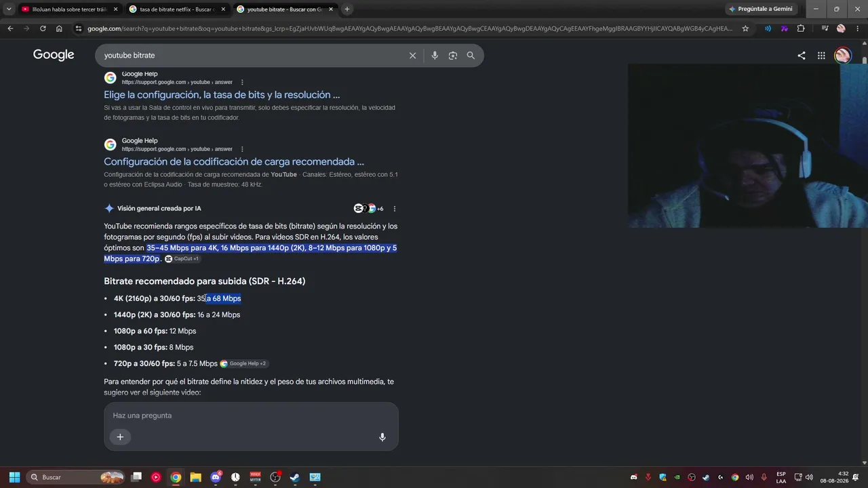Image resolution: width=868 pixels, height=488 pixels.
Task: Bookmark this page with the star
Action: coord(745,28)
